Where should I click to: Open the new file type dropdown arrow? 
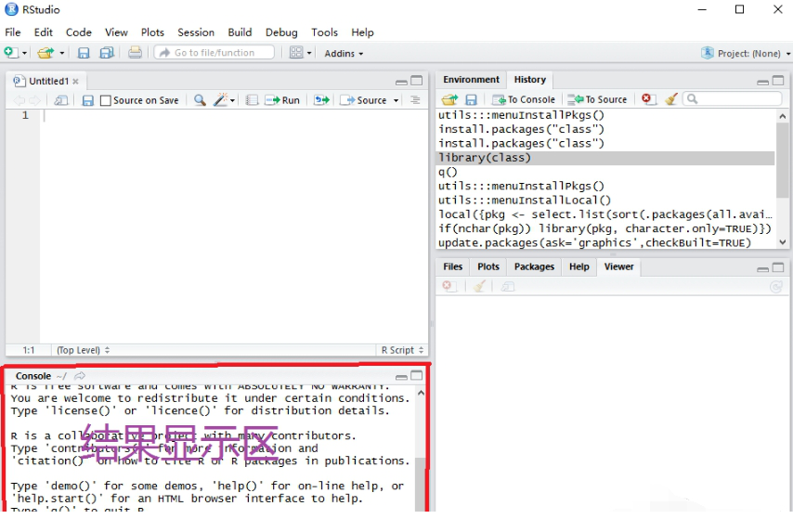tap(24, 53)
